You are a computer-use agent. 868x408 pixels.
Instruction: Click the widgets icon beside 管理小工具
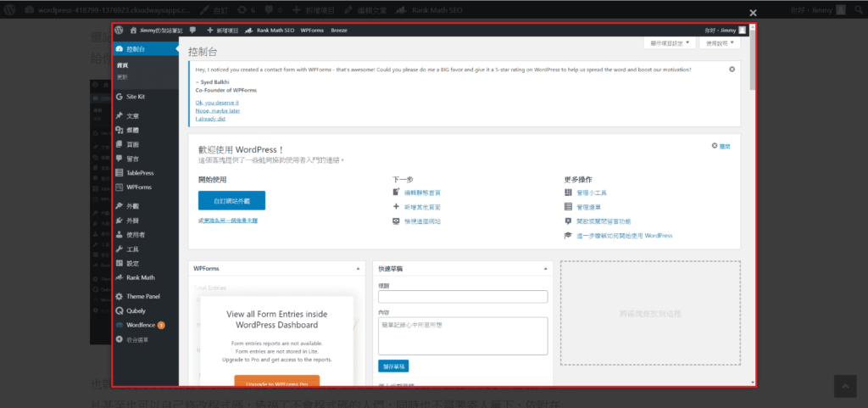(567, 193)
